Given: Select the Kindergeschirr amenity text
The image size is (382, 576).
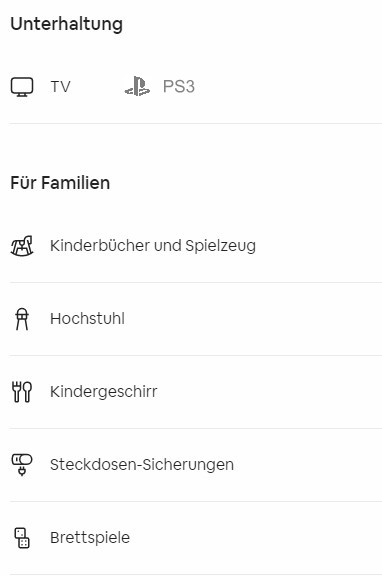Looking at the screenshot, I should pos(104,392).
